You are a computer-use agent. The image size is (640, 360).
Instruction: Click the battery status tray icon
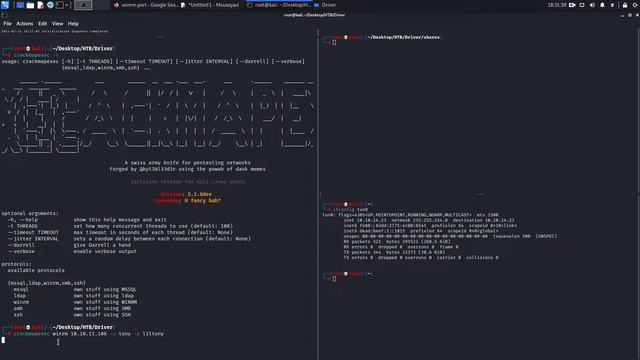tap(612, 5)
